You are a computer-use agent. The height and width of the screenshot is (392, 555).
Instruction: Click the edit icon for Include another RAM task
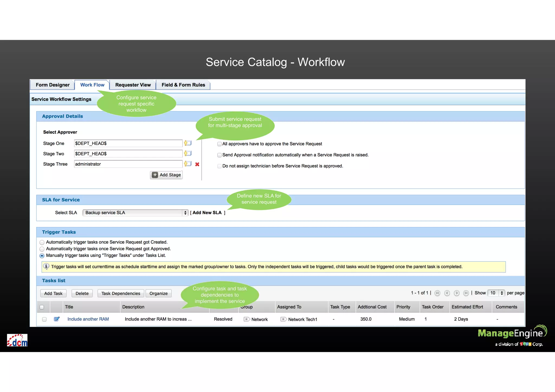pos(57,319)
